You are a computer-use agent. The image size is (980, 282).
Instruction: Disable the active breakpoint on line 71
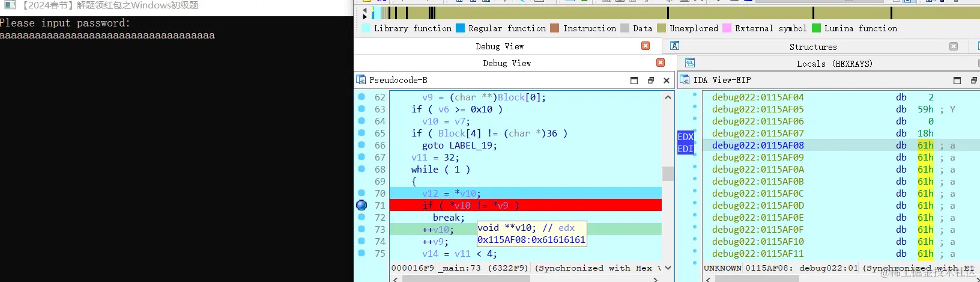click(x=361, y=205)
